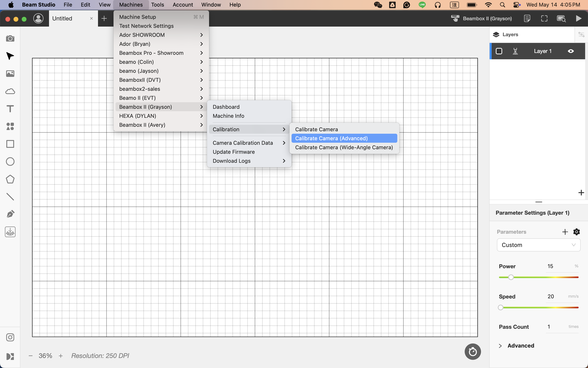Open Spotlight search in menu bar
This screenshot has width=588, height=368.
point(502,5)
